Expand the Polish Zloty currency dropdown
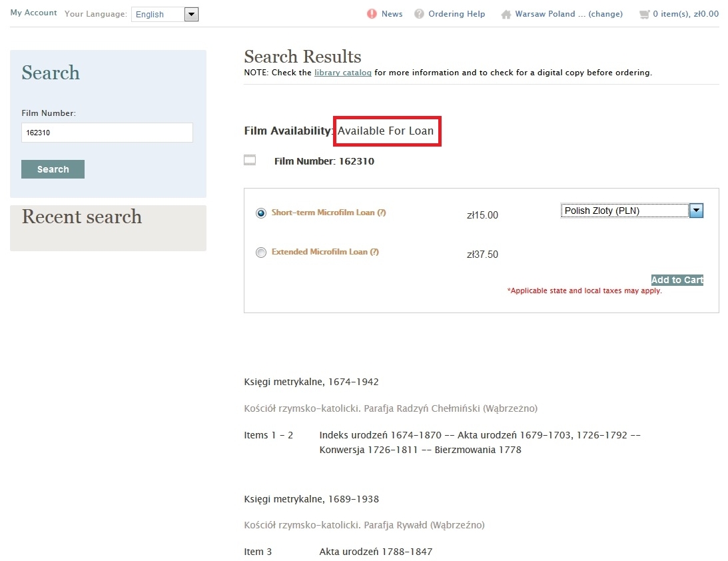Screen dimensions: 728x561 (x=696, y=211)
